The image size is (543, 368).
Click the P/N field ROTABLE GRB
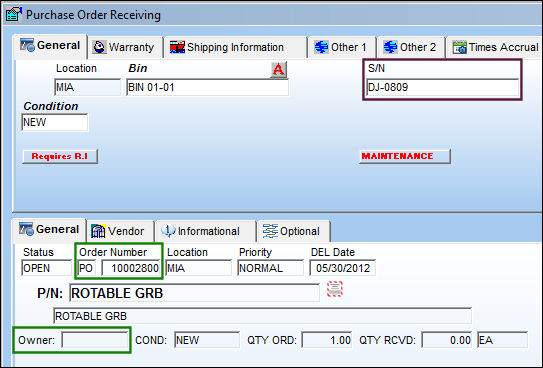194,293
